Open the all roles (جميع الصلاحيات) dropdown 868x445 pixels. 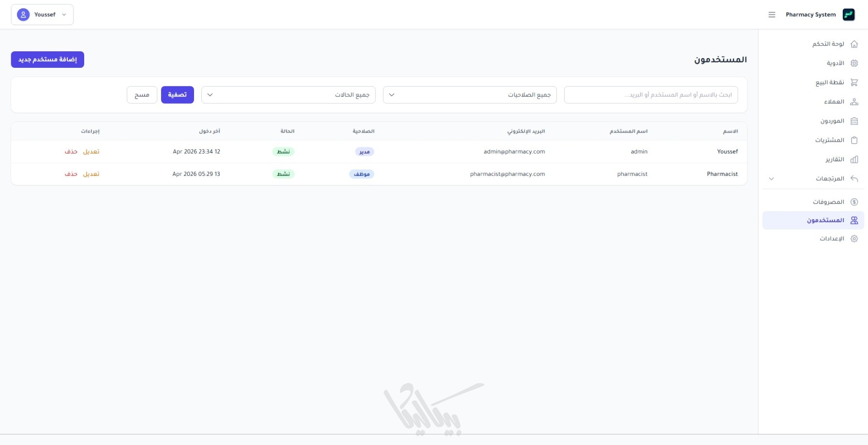point(469,95)
